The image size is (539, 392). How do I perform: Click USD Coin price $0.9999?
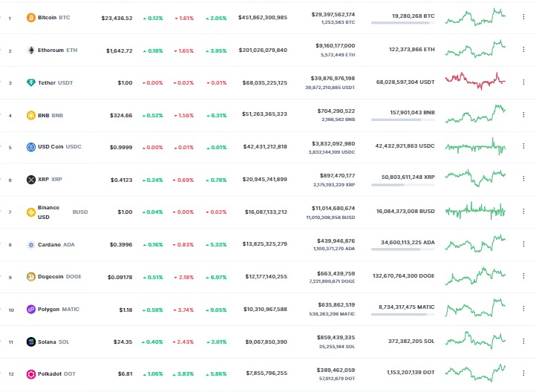[121, 148]
